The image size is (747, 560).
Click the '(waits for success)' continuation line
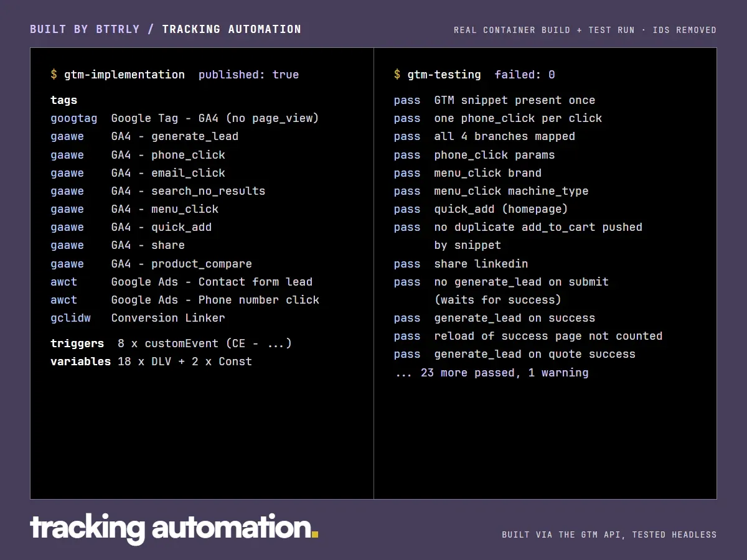tap(498, 300)
